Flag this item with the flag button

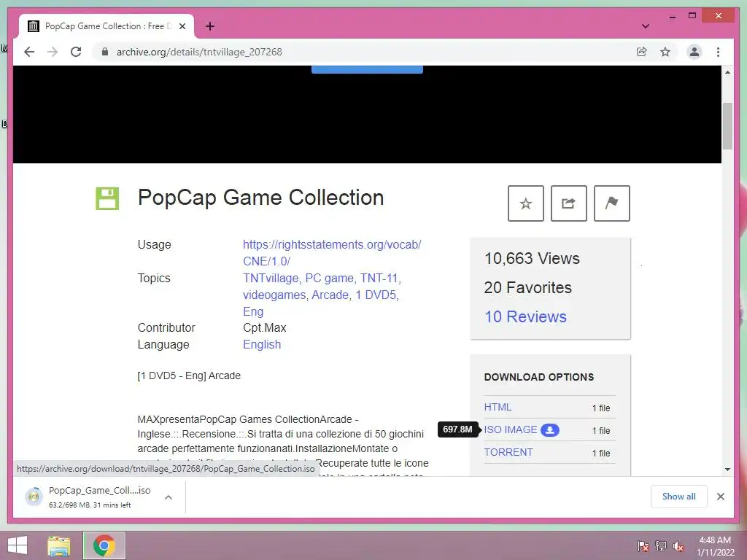coord(612,203)
